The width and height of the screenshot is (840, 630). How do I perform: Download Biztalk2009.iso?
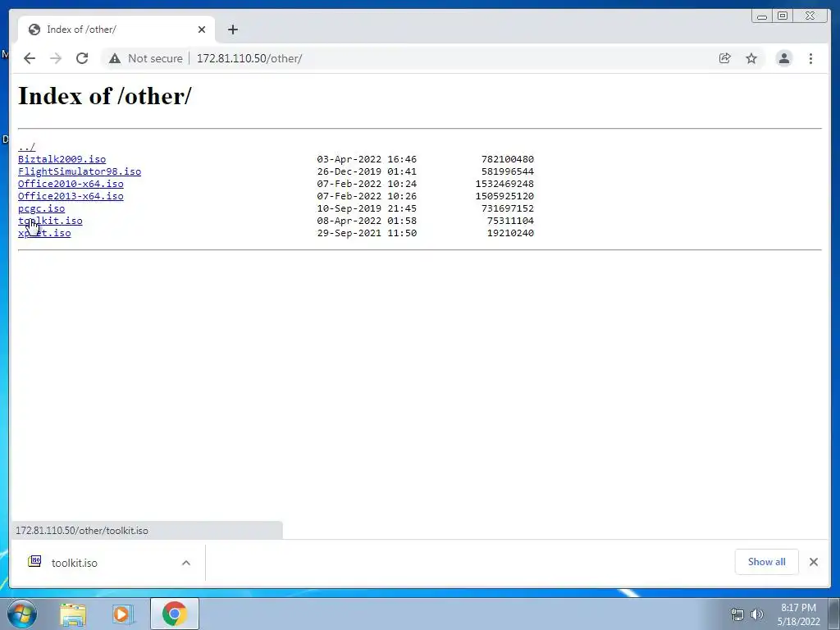[x=62, y=159]
